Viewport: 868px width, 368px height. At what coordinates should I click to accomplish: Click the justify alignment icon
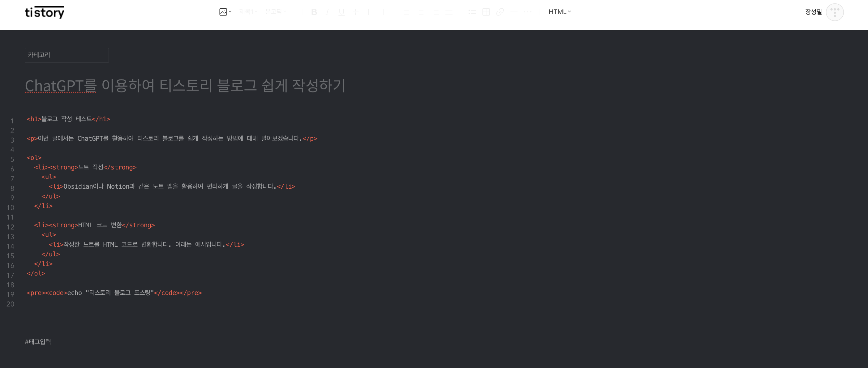click(x=449, y=12)
